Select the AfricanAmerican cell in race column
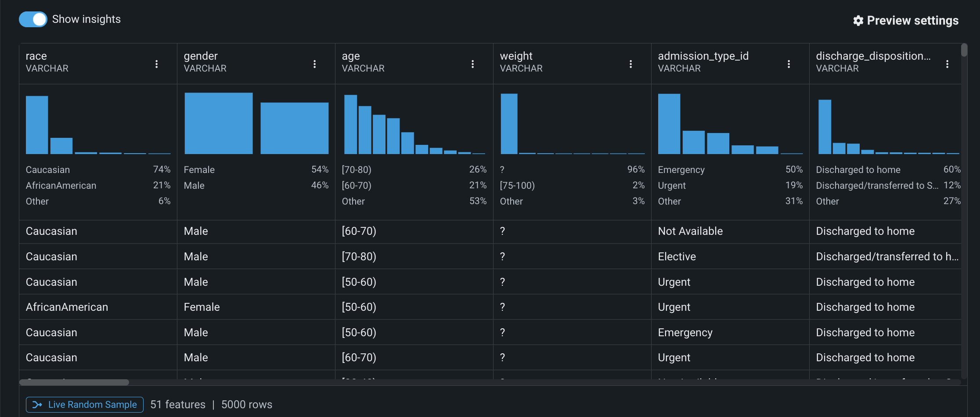 point(67,307)
